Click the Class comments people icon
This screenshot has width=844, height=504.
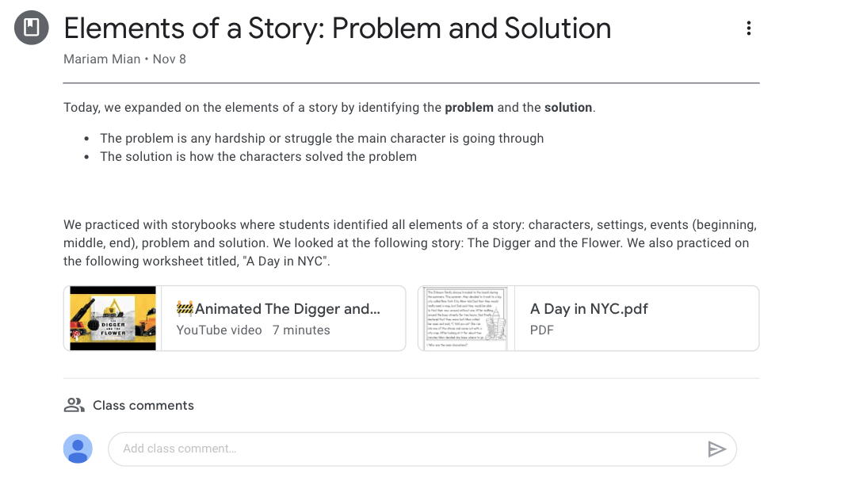point(74,405)
